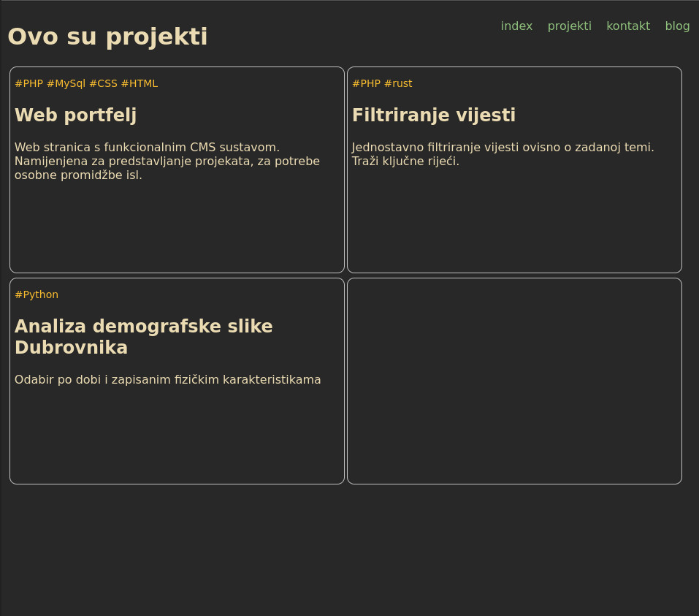
Task: Open the kontakt navigation link
Action: click(628, 26)
